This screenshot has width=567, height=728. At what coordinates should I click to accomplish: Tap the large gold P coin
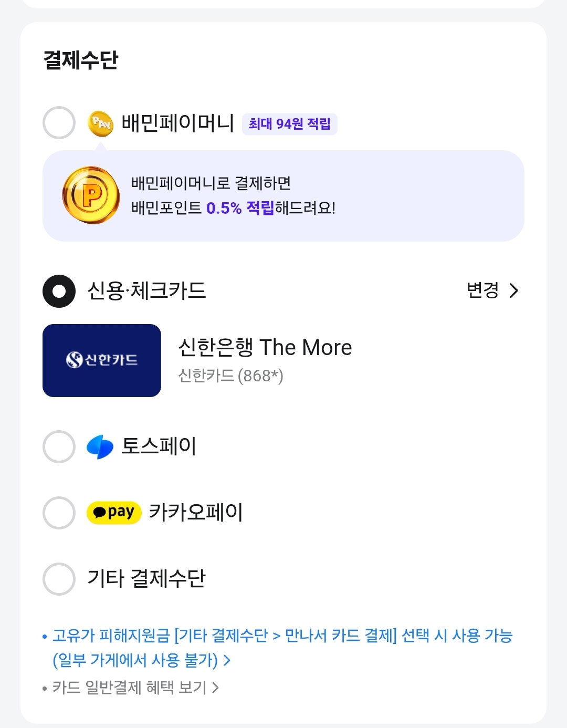pyautogui.click(x=91, y=195)
